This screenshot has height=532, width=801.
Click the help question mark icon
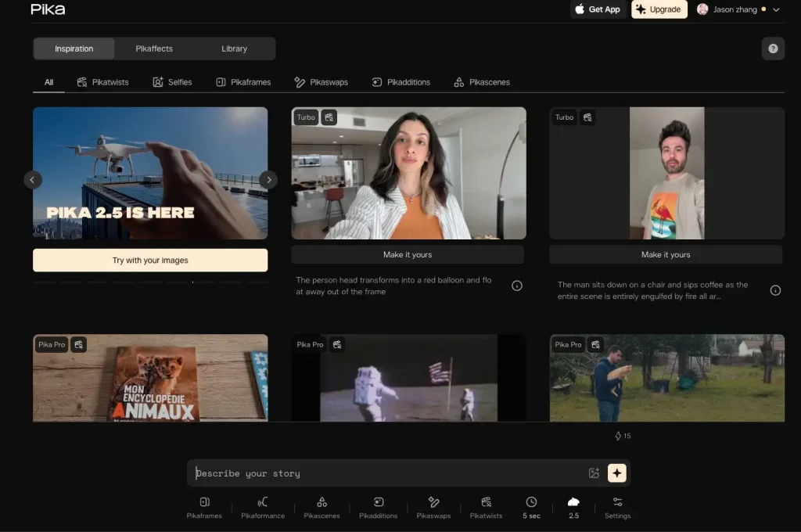pos(773,49)
